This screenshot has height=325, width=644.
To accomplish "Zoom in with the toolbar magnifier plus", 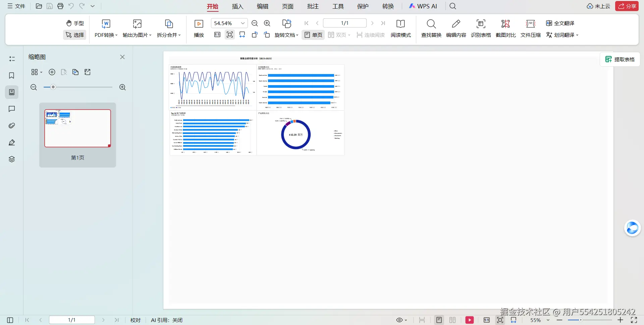I will [267, 23].
